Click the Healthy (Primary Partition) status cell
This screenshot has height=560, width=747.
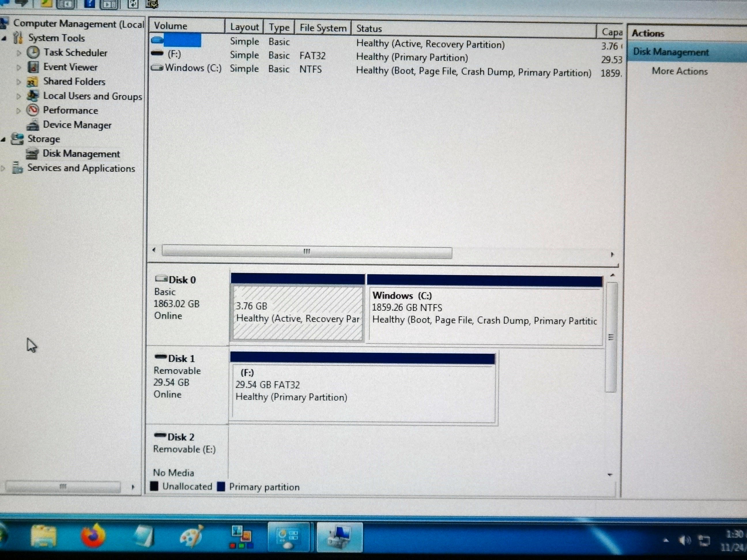[412, 58]
